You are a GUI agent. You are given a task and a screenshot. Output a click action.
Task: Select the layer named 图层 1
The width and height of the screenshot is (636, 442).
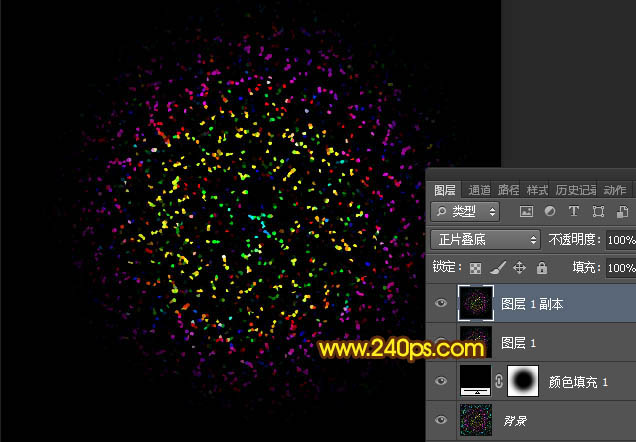click(518, 343)
